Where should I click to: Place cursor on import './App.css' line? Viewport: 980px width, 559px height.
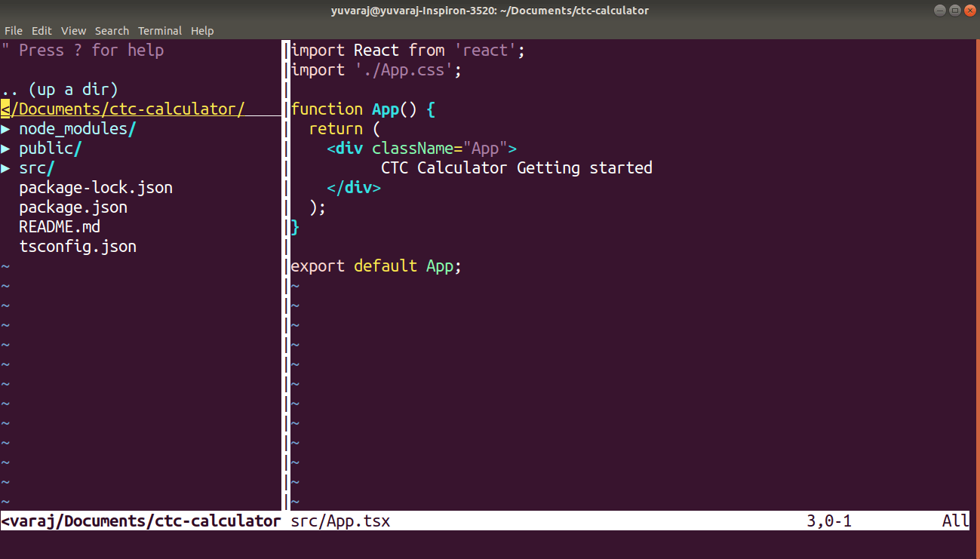(x=376, y=70)
